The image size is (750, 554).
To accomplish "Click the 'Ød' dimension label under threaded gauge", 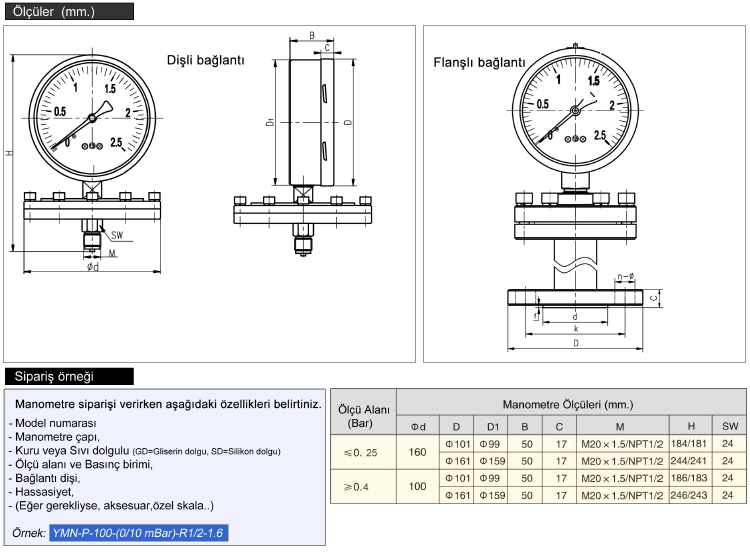I will [x=93, y=266].
